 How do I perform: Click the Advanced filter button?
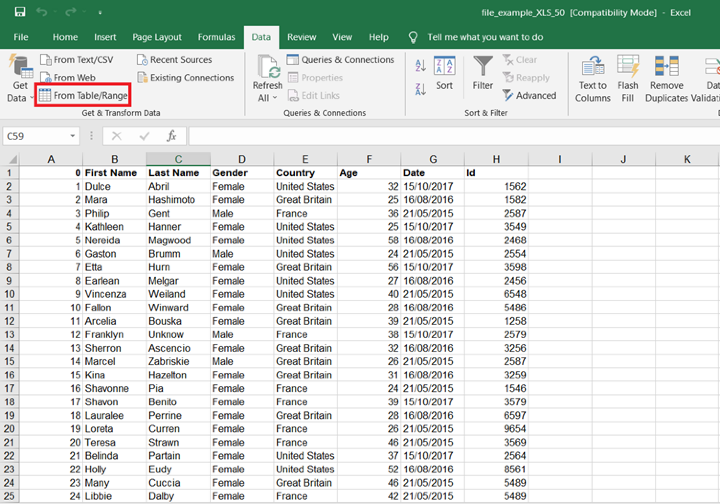coord(528,96)
